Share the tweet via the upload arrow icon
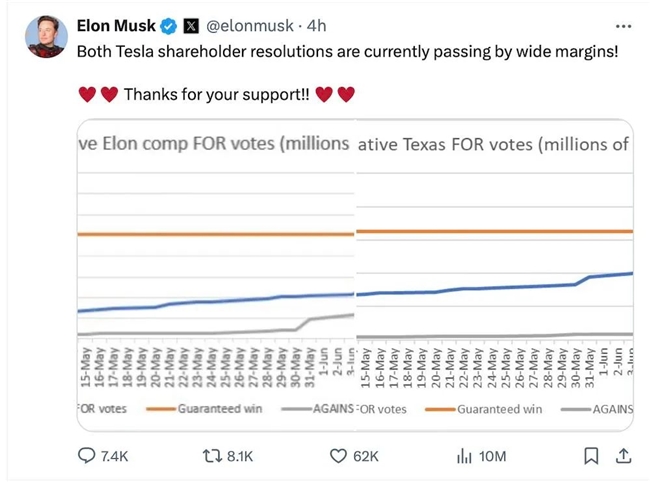The width and height of the screenshot is (650, 482). pyautogui.click(x=623, y=456)
